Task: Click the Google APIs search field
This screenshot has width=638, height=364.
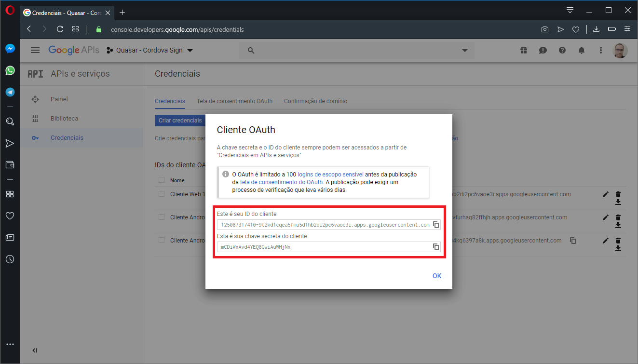Action: [x=338, y=50]
